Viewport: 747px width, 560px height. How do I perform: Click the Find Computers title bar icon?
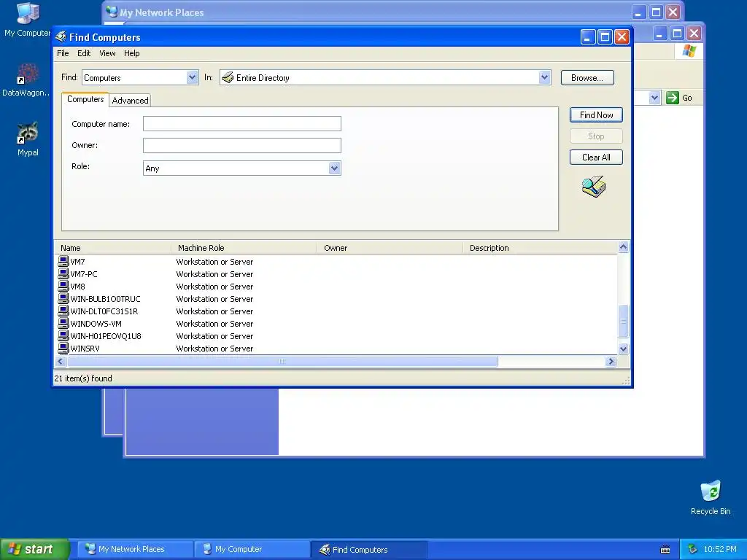tap(61, 36)
